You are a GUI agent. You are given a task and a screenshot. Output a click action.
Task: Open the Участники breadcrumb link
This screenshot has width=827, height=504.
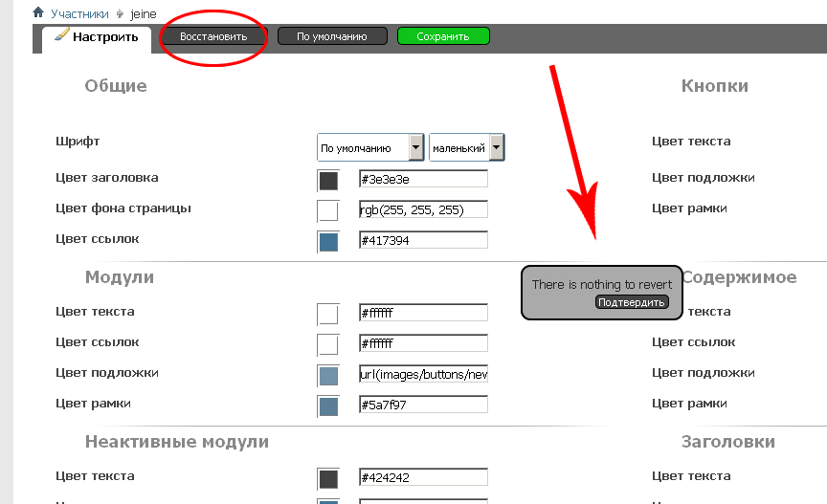pos(79,13)
